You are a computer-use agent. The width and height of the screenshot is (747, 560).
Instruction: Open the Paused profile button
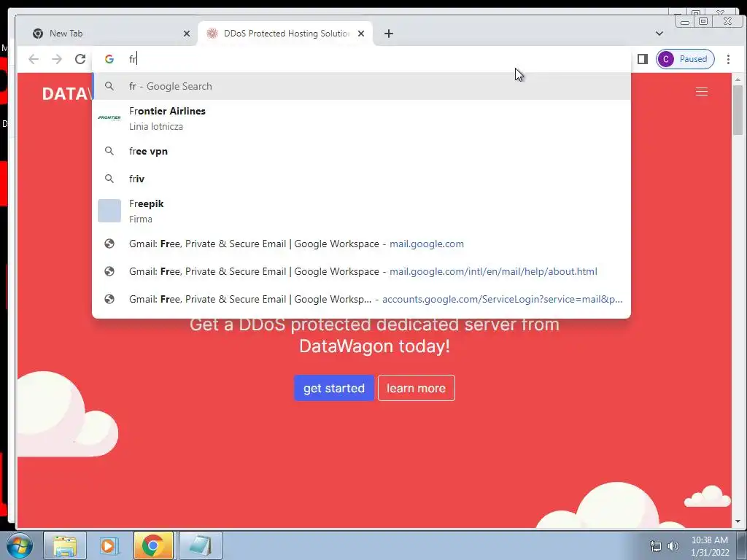click(x=685, y=59)
